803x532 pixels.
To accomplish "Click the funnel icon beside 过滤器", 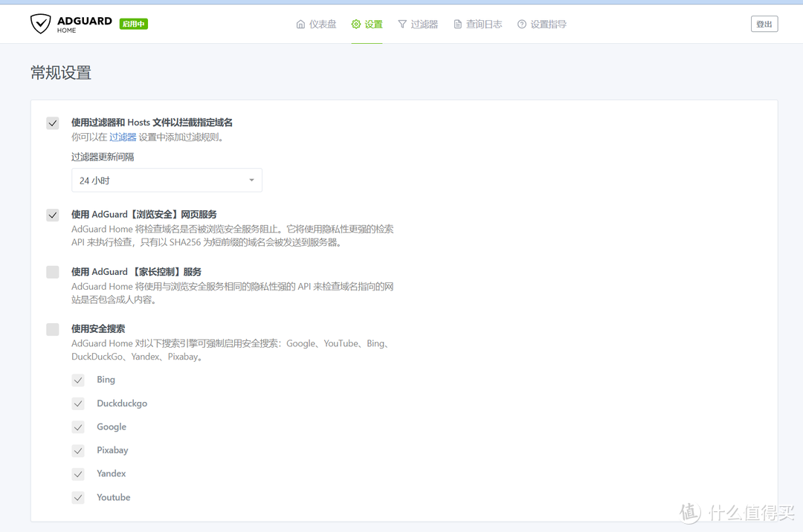I will coord(403,23).
